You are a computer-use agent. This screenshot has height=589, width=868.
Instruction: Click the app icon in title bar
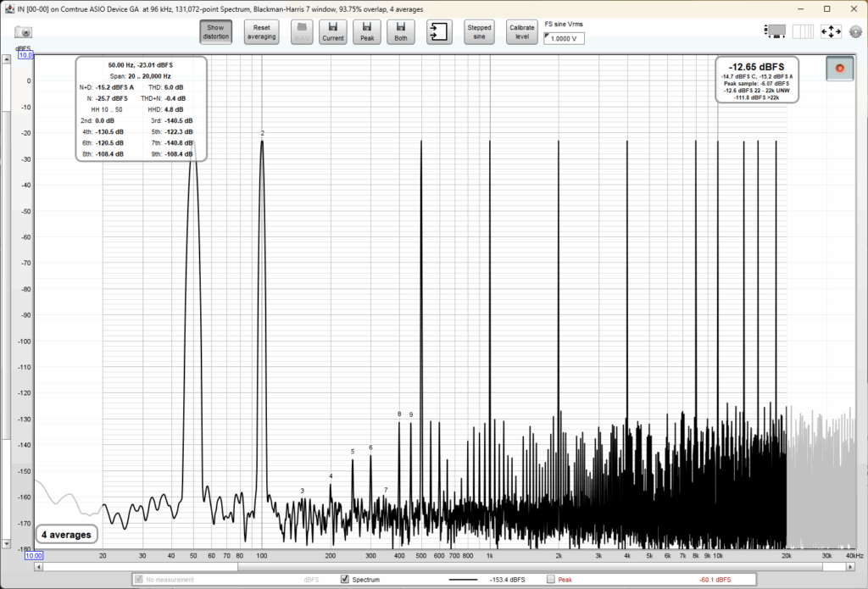9,8
